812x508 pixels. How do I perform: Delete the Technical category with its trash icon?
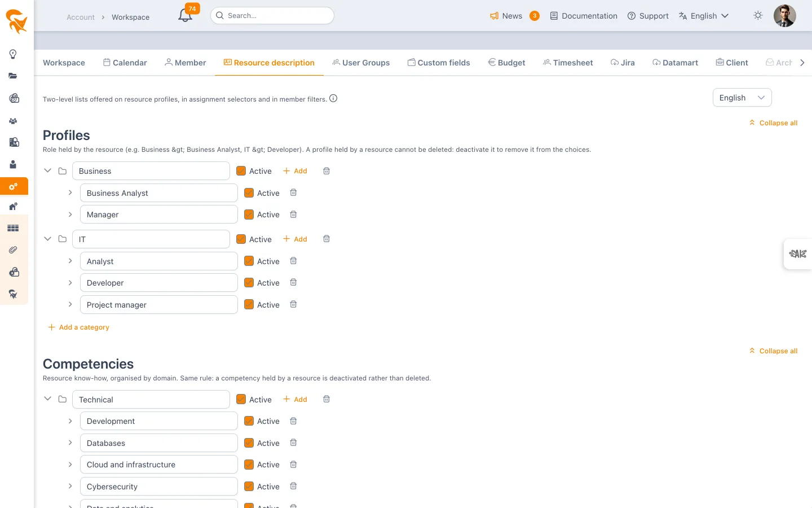click(x=326, y=399)
